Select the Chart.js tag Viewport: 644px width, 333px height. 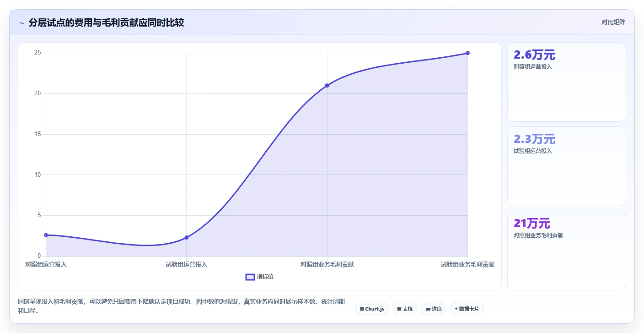(372, 309)
